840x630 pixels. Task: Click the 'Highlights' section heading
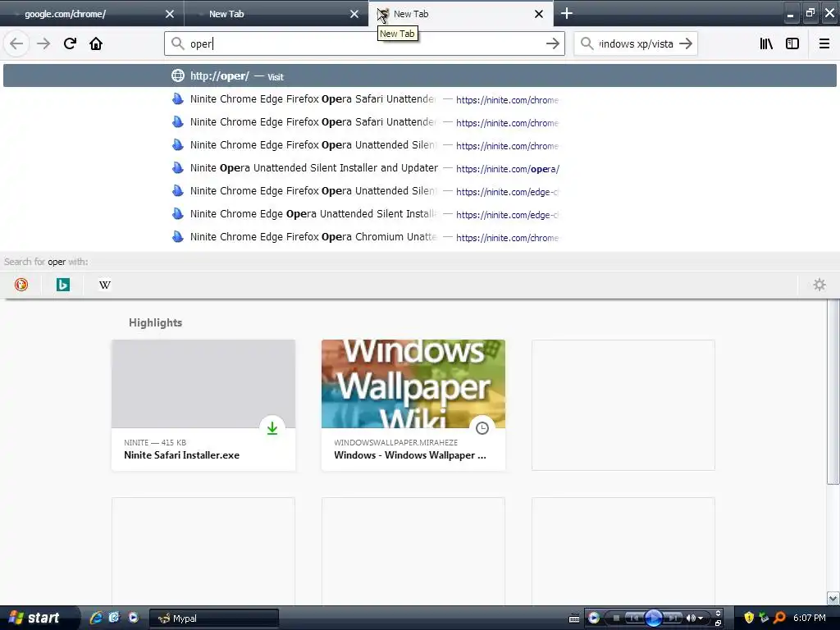point(155,322)
